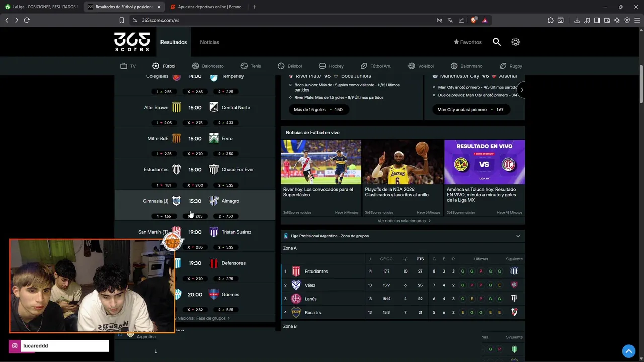The width and height of the screenshot is (644, 362).
Task: Switch to the LaLiga Posiciones browser tab
Action: 41,7
